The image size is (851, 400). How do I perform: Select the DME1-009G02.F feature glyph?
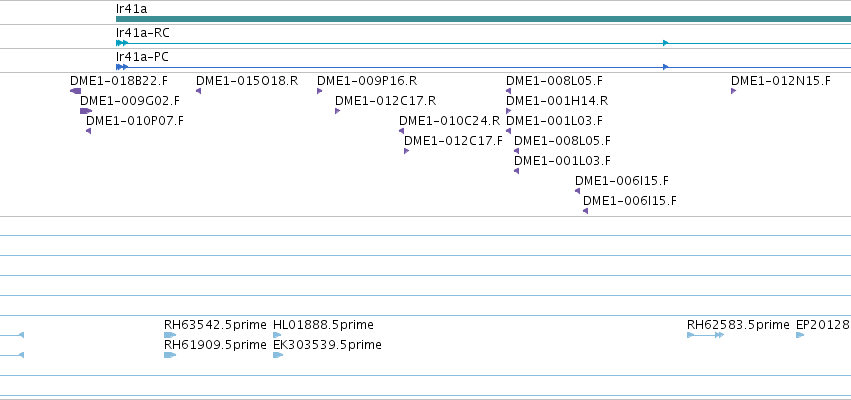86,111
